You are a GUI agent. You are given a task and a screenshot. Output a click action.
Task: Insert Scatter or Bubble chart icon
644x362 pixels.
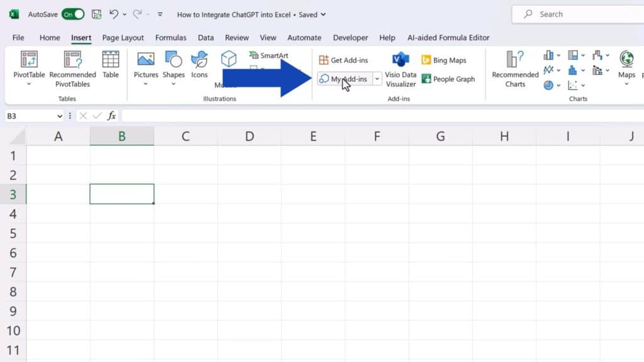point(573,85)
